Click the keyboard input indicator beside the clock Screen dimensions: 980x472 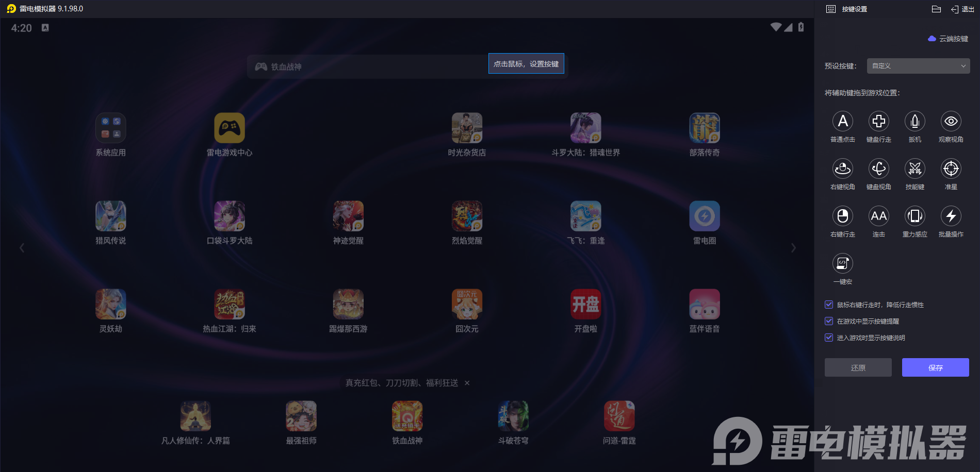pos(45,28)
